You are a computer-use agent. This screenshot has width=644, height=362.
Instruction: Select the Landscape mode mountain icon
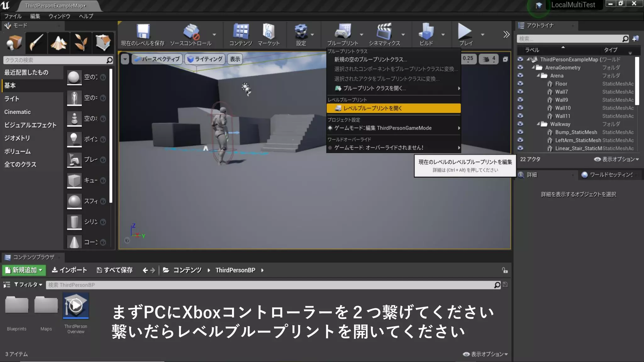[x=58, y=43]
